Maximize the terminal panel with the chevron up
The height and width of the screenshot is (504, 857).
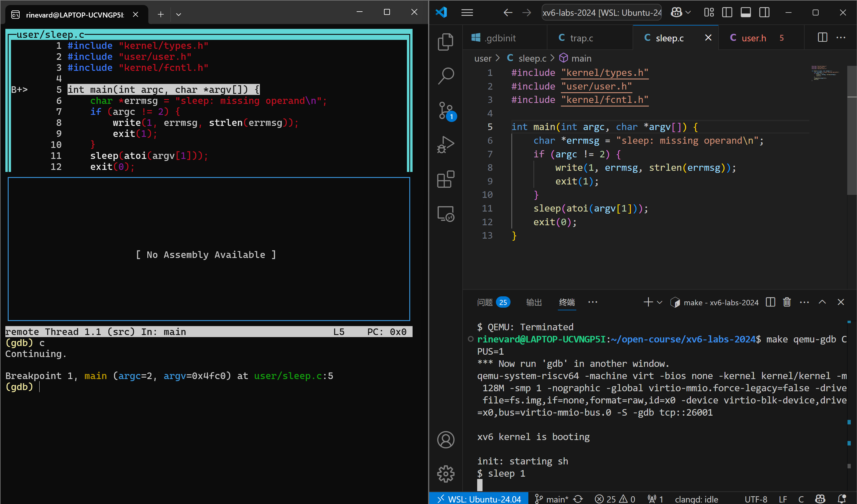pos(822,302)
